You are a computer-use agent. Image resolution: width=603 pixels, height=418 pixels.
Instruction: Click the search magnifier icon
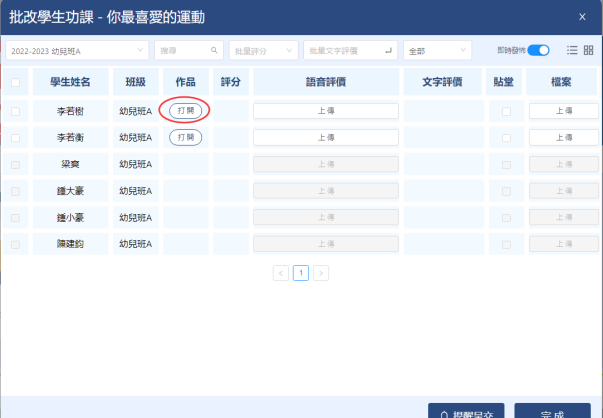click(213, 49)
